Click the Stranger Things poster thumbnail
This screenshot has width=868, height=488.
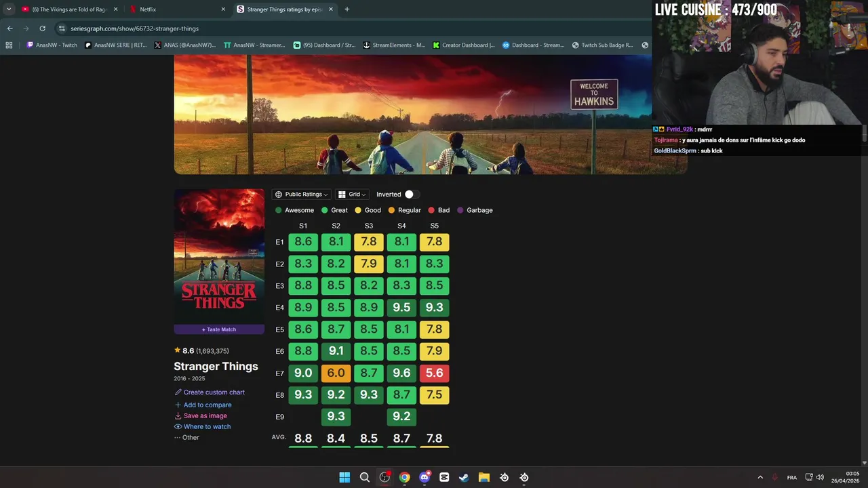pos(219,256)
